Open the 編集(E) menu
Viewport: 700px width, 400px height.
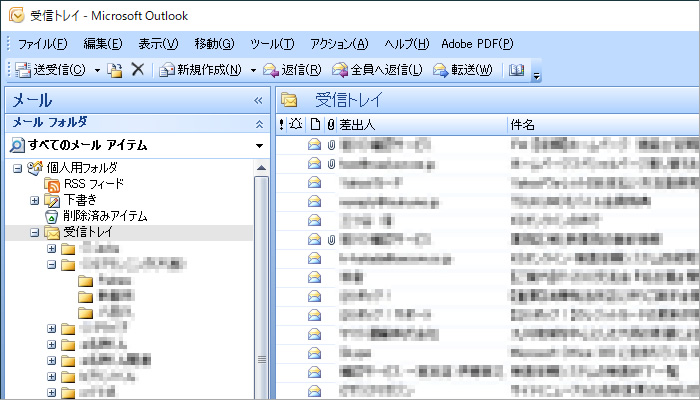point(103,44)
